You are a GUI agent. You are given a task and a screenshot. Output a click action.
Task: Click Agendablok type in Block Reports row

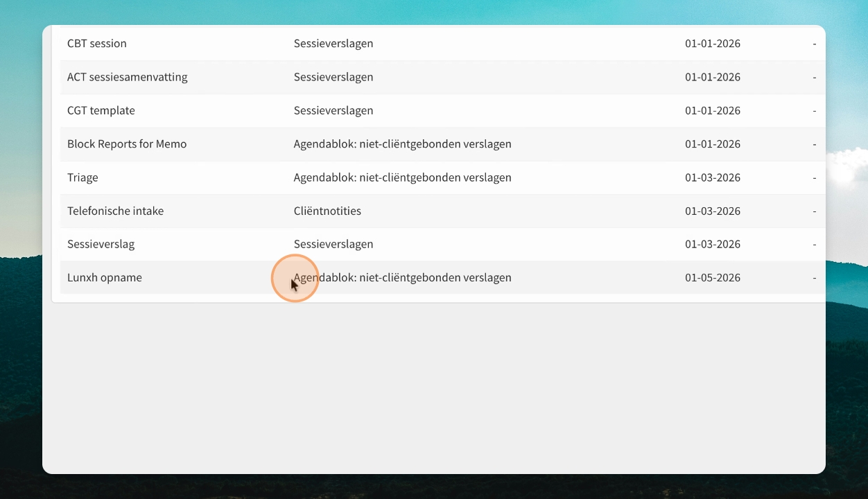pyautogui.click(x=403, y=144)
